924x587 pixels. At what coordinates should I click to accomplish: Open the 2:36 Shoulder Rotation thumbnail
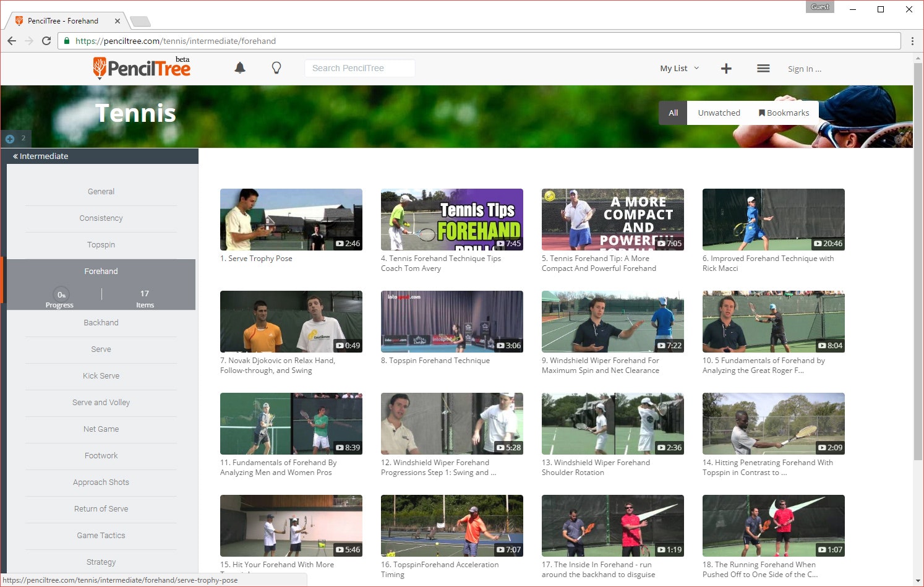tap(613, 424)
